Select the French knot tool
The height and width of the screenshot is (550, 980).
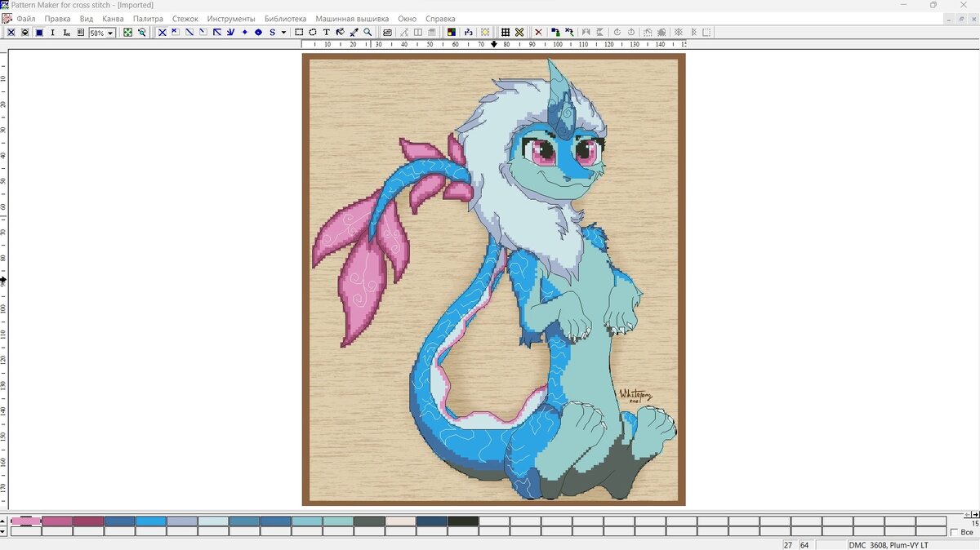244,33
